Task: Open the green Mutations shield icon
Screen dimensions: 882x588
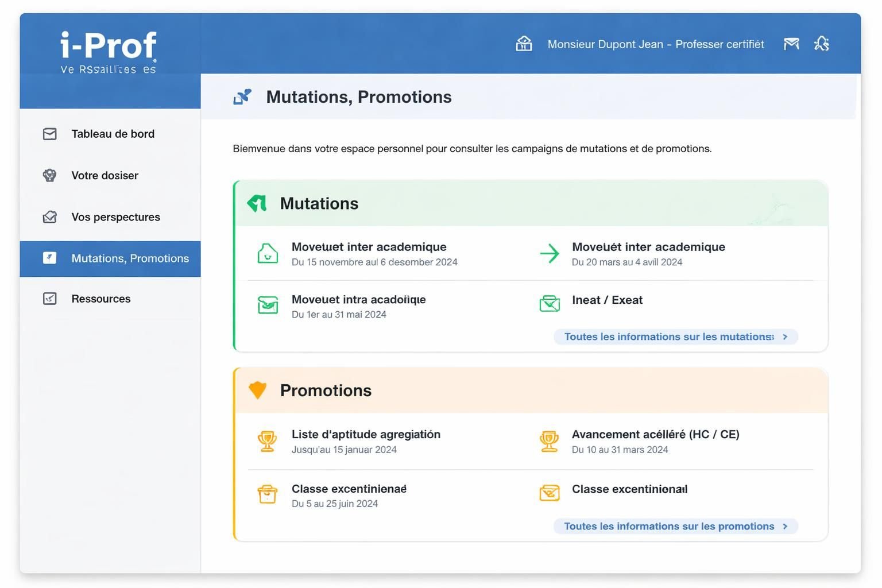Action: click(257, 203)
